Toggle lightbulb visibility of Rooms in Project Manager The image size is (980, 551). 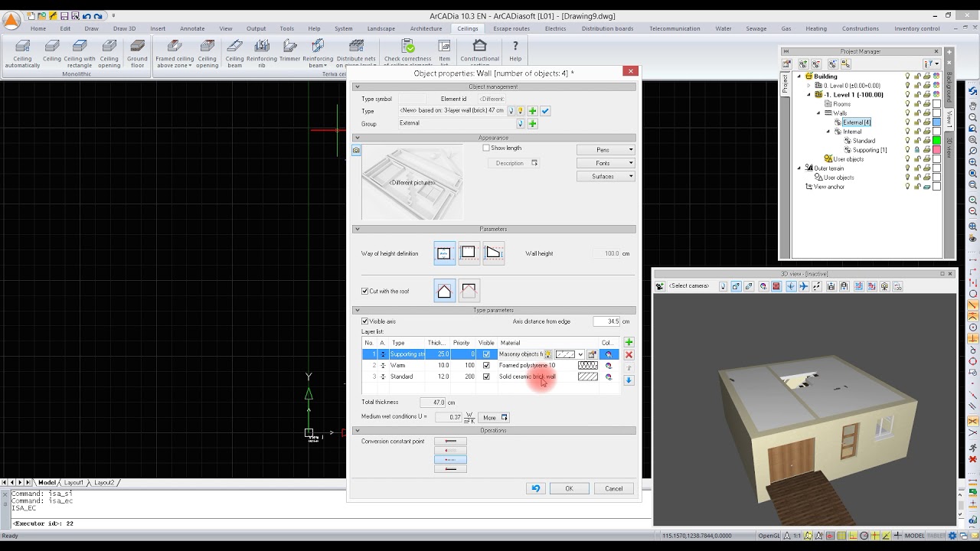click(x=908, y=104)
